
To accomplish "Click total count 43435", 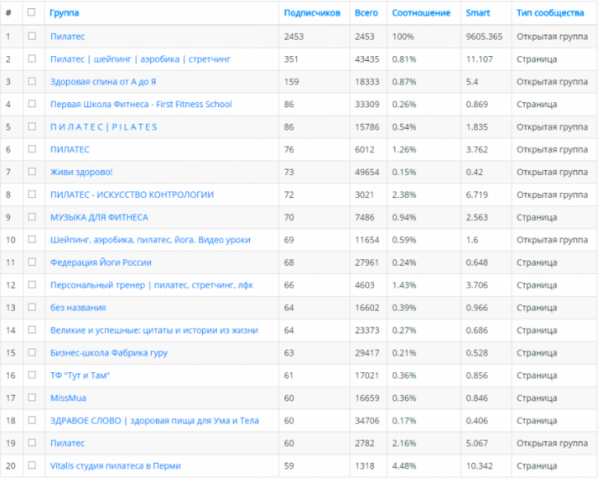I will click(367, 59).
